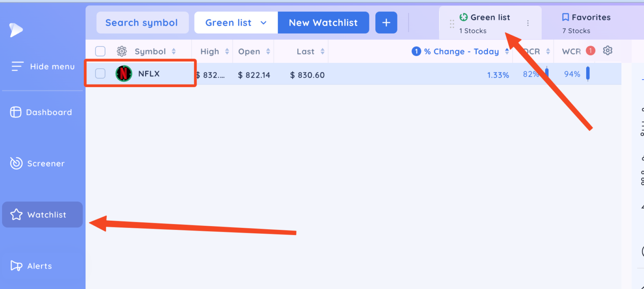Click the plus button to add a watchlist
The image size is (644, 289).
tap(386, 22)
